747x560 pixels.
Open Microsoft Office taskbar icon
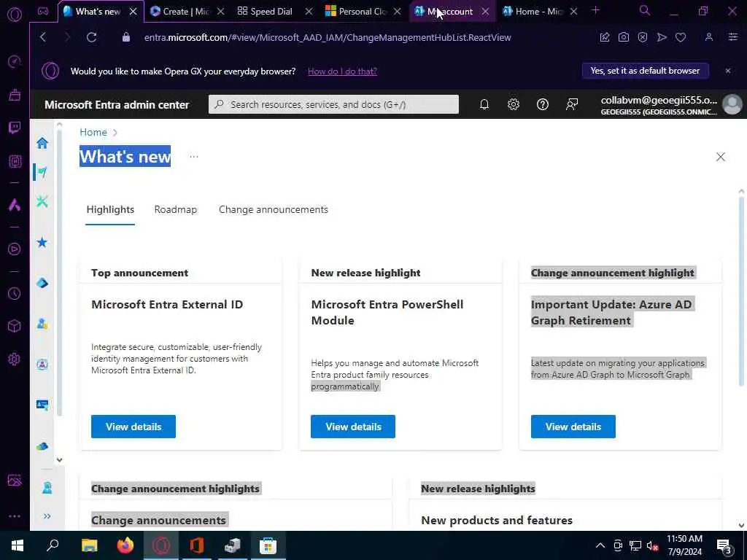pyautogui.click(x=197, y=545)
